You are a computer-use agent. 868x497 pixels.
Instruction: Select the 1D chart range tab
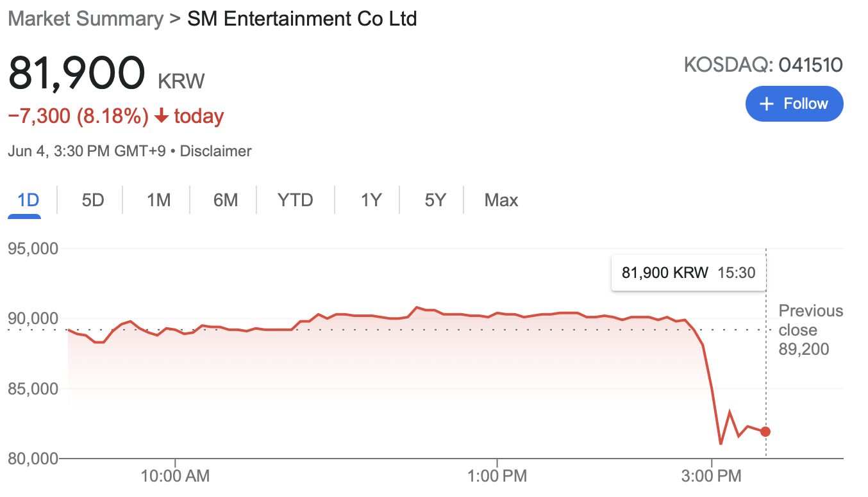pyautogui.click(x=28, y=200)
